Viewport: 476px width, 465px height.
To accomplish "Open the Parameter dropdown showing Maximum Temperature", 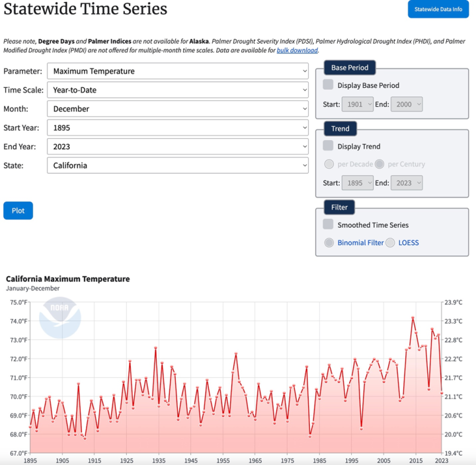I will point(177,71).
